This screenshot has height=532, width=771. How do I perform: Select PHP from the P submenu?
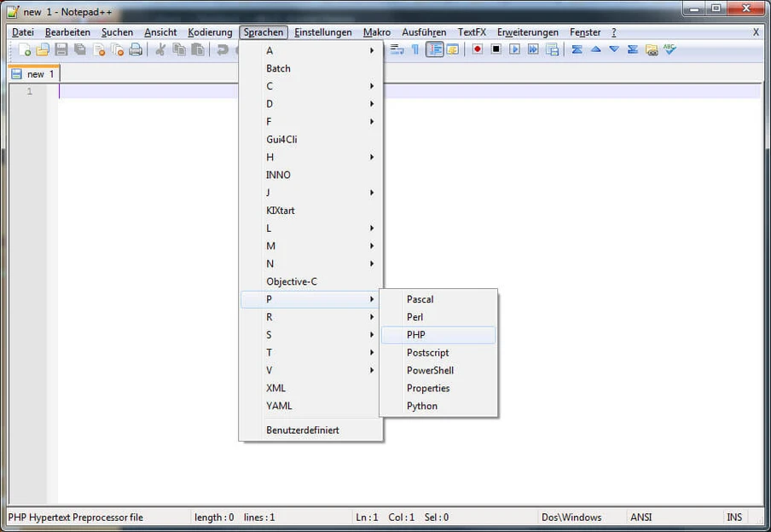(x=416, y=335)
